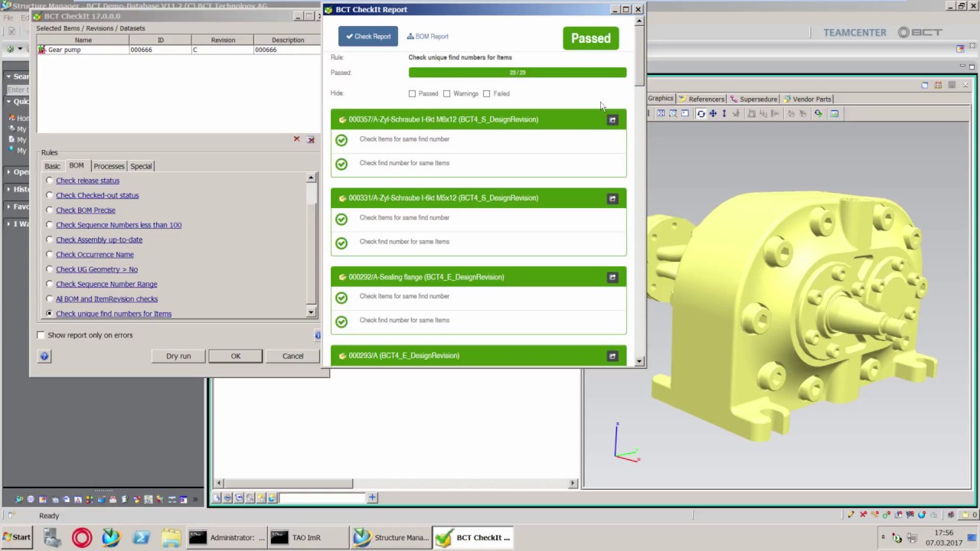Open the Special rules tab

pyautogui.click(x=141, y=166)
